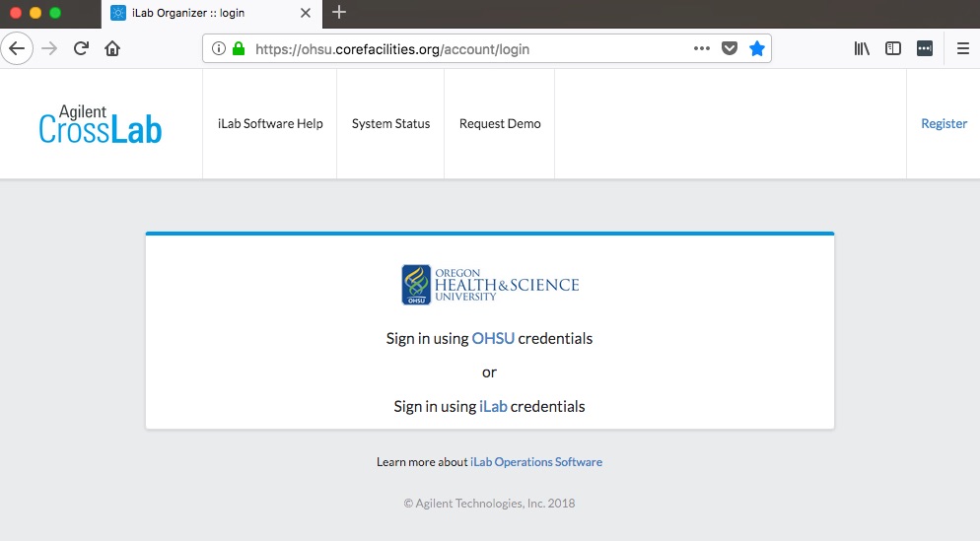980x541 pixels.
Task: Click the blue bookmark star icon
Action: [756, 48]
